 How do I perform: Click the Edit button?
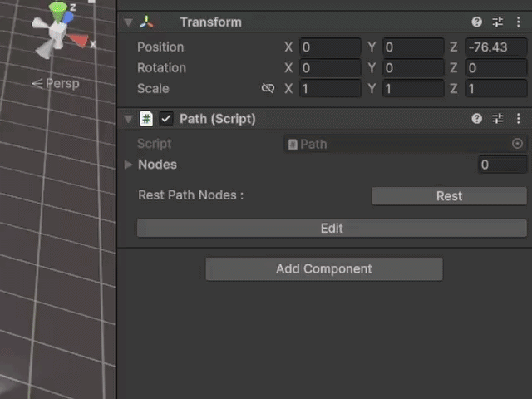pyautogui.click(x=332, y=228)
